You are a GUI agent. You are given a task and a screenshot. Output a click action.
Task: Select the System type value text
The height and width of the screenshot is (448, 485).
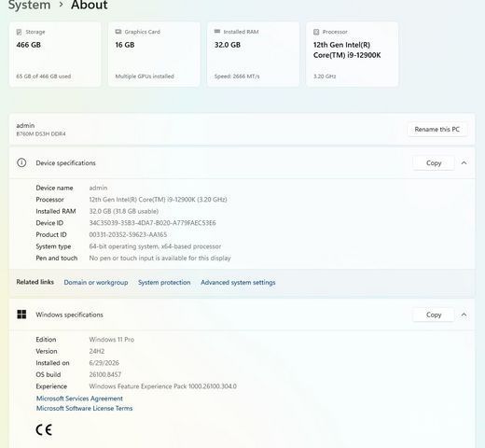coord(155,246)
